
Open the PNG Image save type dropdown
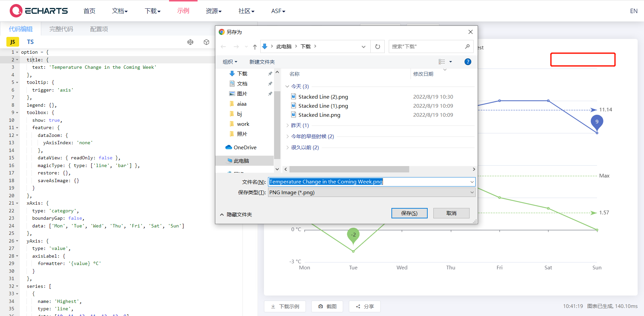(472, 192)
